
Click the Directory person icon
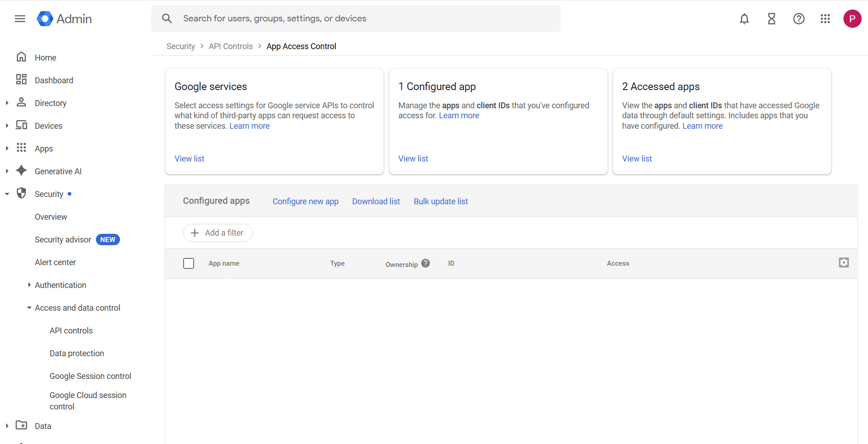pyautogui.click(x=21, y=102)
